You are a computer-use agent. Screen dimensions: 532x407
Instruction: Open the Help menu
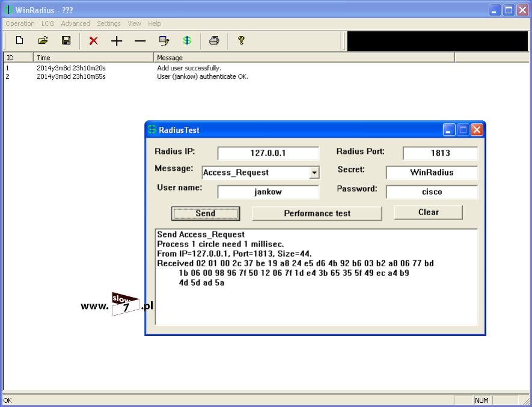(x=154, y=23)
